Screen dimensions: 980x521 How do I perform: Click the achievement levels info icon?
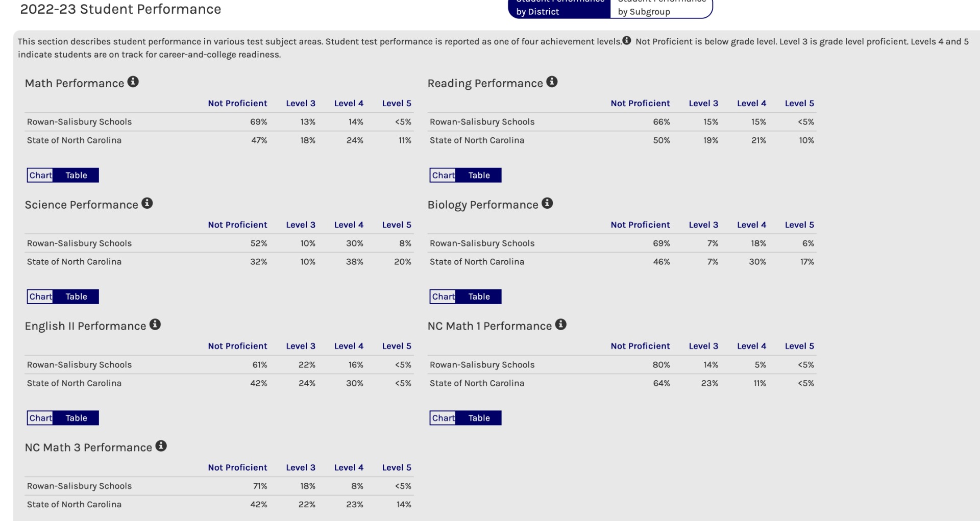pyautogui.click(x=626, y=41)
